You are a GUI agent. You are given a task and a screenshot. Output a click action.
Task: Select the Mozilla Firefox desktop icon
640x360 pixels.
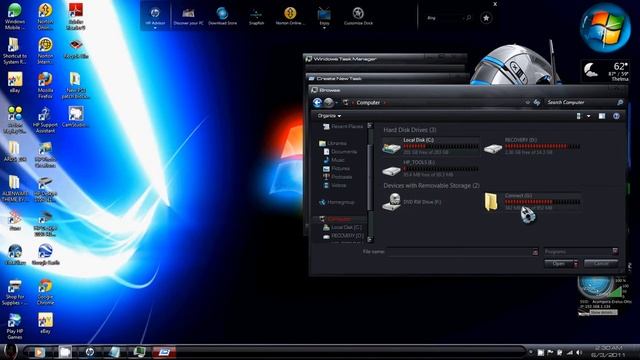point(45,85)
